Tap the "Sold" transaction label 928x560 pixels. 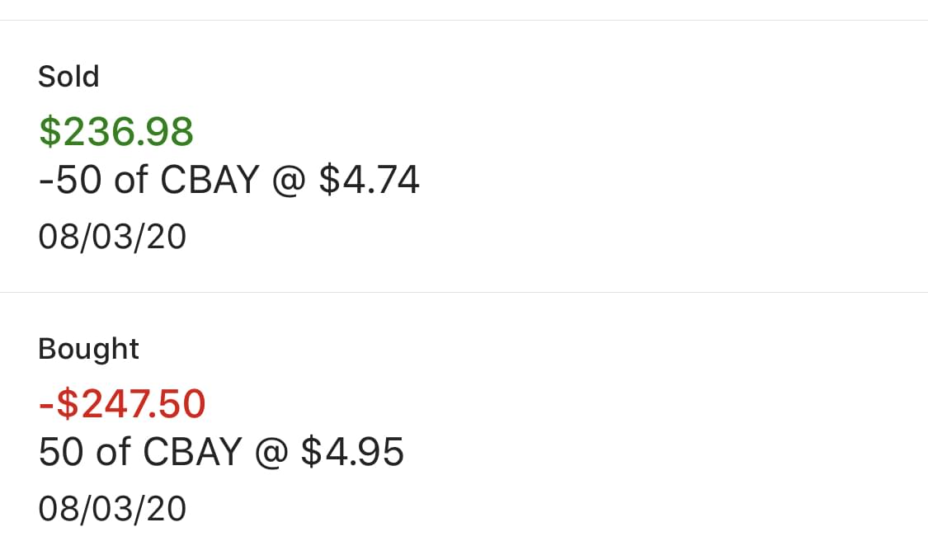coord(68,77)
